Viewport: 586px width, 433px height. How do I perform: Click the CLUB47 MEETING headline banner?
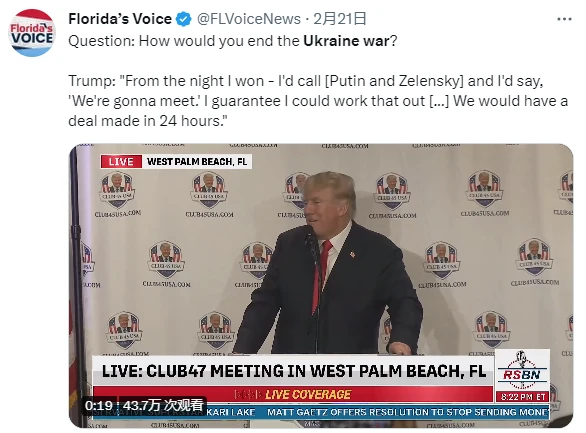coord(293,371)
